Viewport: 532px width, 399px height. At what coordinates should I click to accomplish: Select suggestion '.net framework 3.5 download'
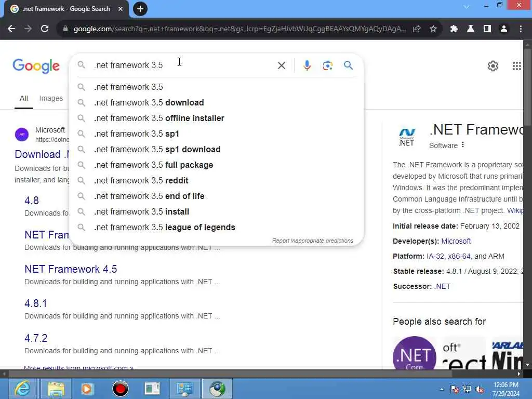216,102
